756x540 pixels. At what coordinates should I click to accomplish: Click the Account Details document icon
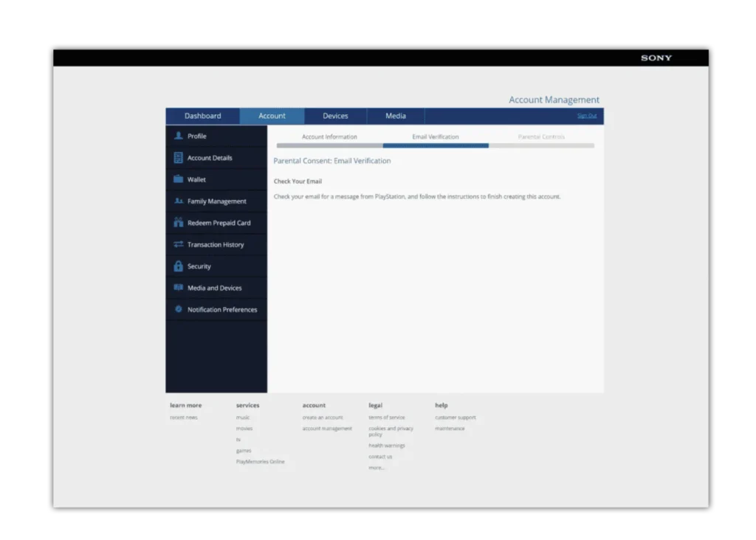179,158
